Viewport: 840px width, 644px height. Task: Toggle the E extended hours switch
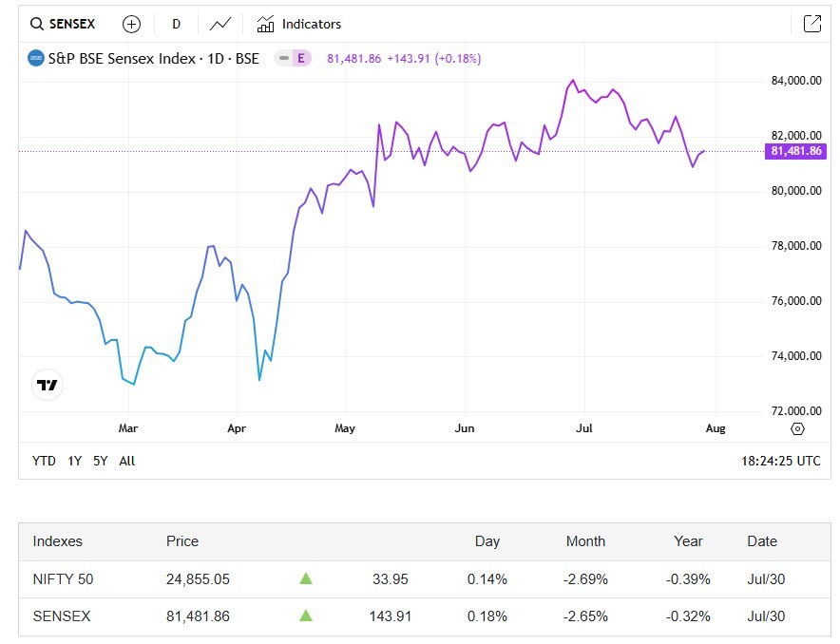(x=293, y=59)
